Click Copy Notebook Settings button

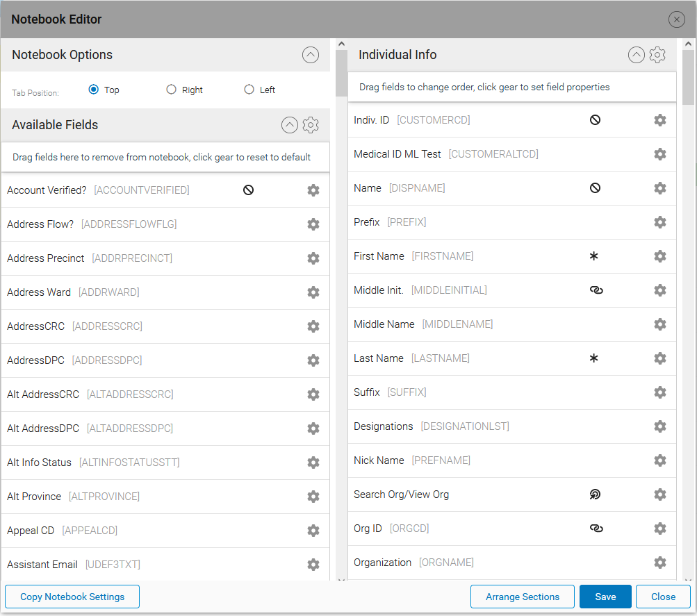click(72, 597)
